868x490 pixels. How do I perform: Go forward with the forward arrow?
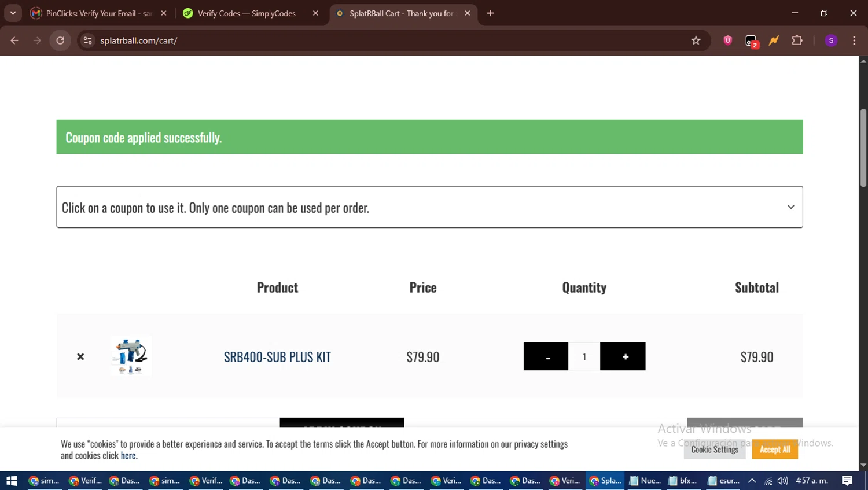37,40
